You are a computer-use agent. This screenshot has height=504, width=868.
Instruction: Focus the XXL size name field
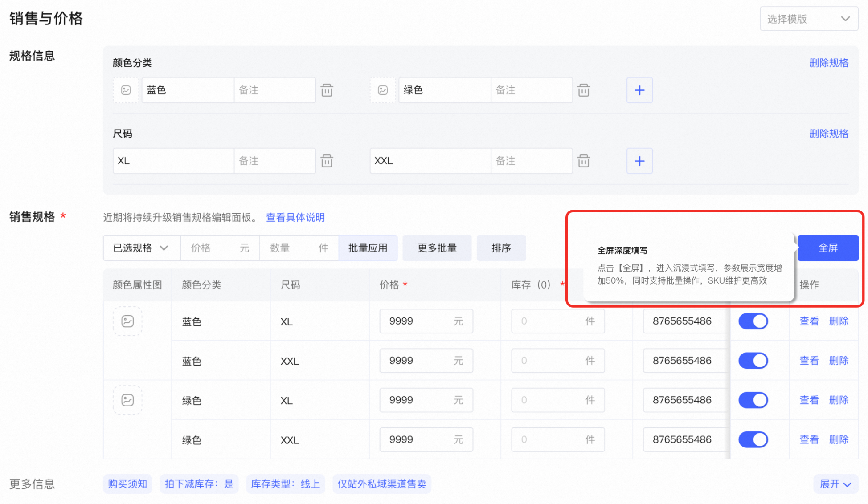click(430, 161)
